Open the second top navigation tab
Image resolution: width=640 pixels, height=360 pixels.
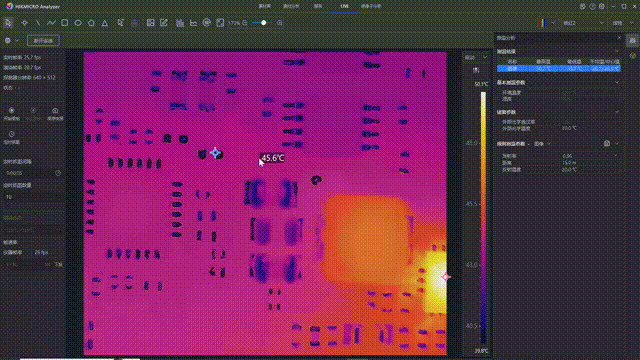[291, 6]
